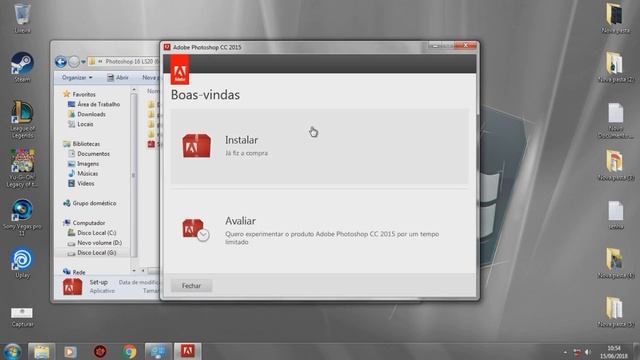
Task: Click the Fechar button
Action: (191, 286)
